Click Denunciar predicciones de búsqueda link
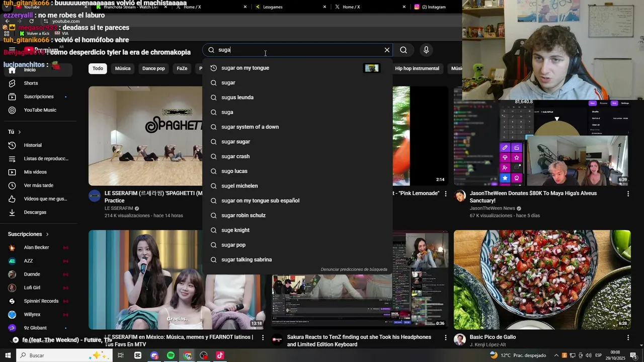 click(x=354, y=269)
